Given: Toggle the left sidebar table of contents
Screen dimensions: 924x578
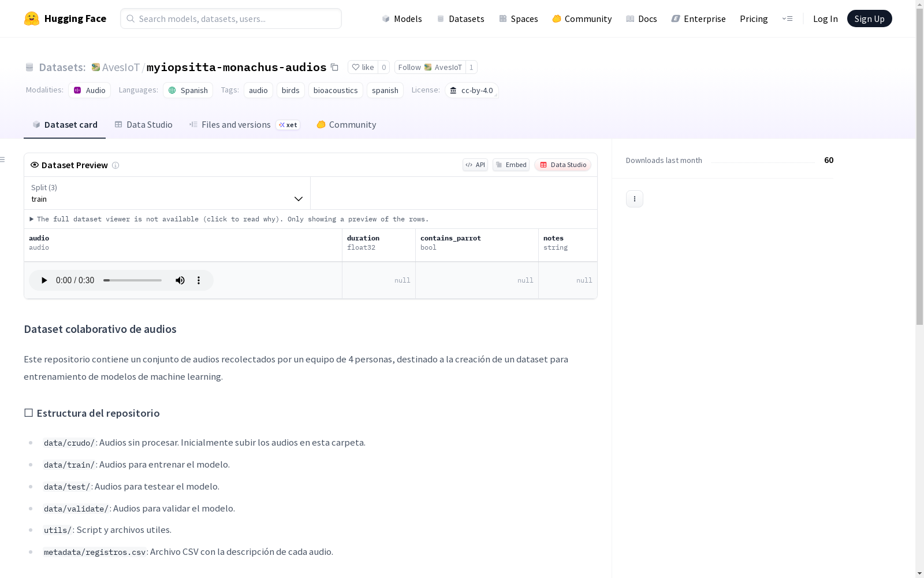Looking at the screenshot, I should [3, 160].
